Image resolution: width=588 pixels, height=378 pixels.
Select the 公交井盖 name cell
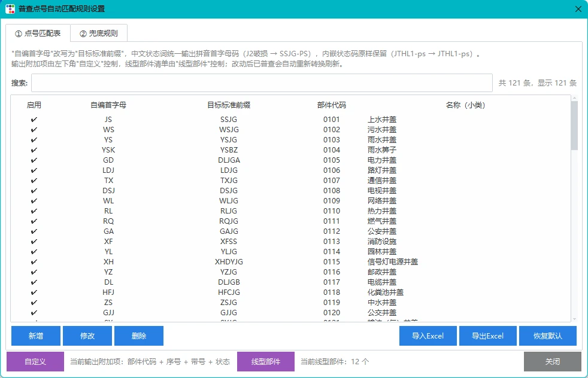coord(382,312)
